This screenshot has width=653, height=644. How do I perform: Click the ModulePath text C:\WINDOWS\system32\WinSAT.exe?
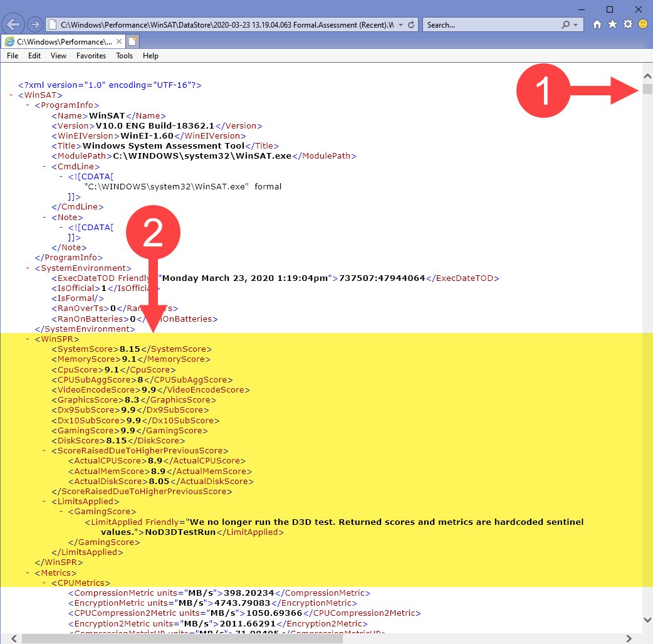[202, 156]
